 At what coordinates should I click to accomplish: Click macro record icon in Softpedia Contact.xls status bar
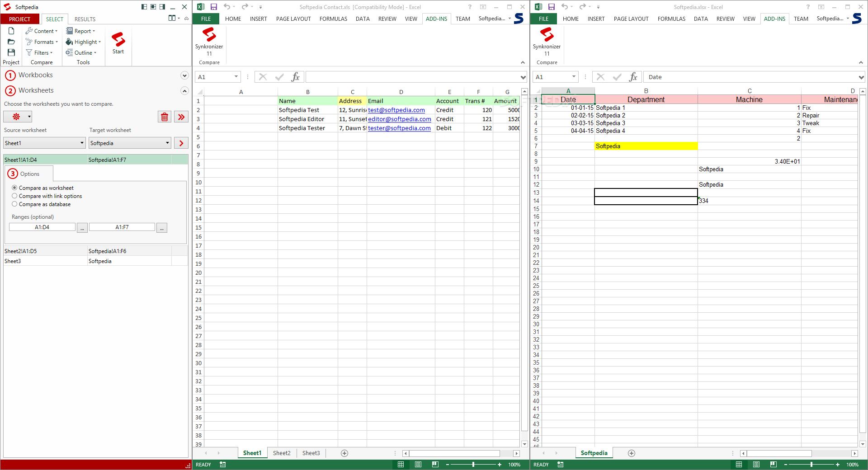tap(223, 465)
